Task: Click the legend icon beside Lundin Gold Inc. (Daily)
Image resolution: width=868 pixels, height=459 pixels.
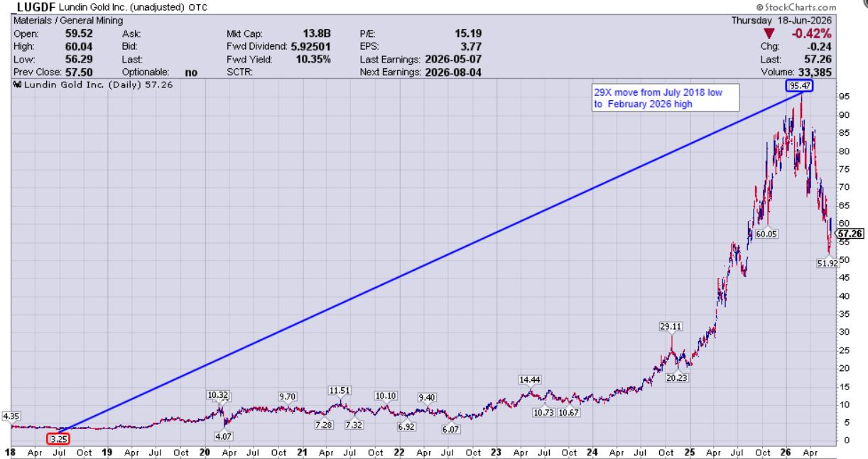Action: click(x=17, y=84)
